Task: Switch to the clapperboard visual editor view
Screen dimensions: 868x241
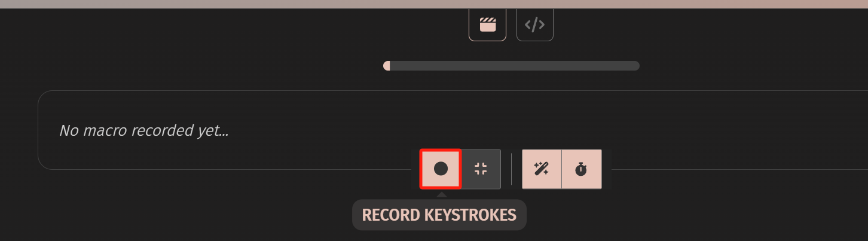Action: [x=487, y=23]
